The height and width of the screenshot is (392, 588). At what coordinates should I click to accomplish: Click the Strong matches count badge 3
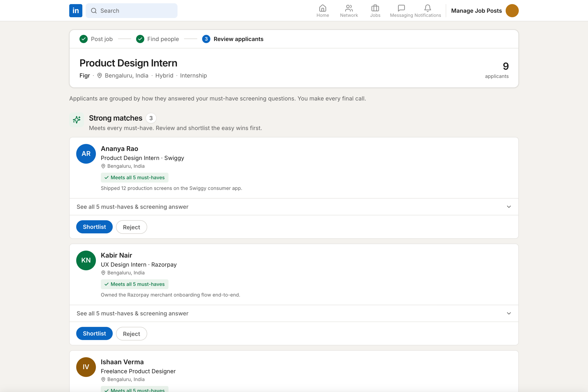pos(151,118)
